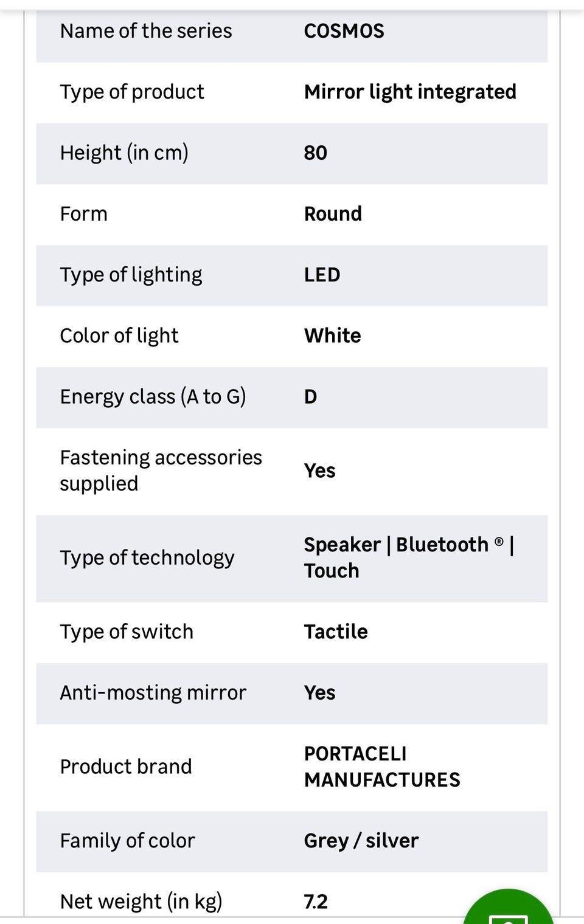This screenshot has height=924, width=584.
Task: Click the COSMOS series name value
Action: pyautogui.click(x=344, y=31)
